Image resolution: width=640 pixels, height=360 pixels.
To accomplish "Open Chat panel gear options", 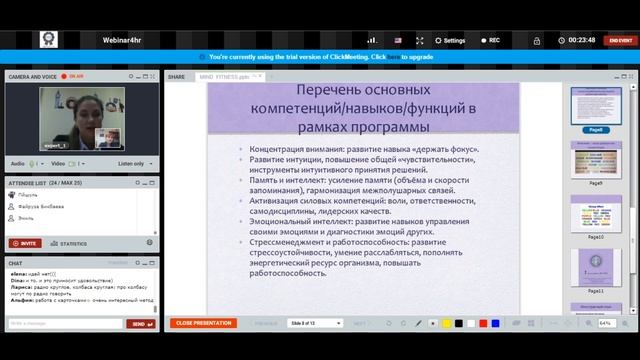I will 138,263.
